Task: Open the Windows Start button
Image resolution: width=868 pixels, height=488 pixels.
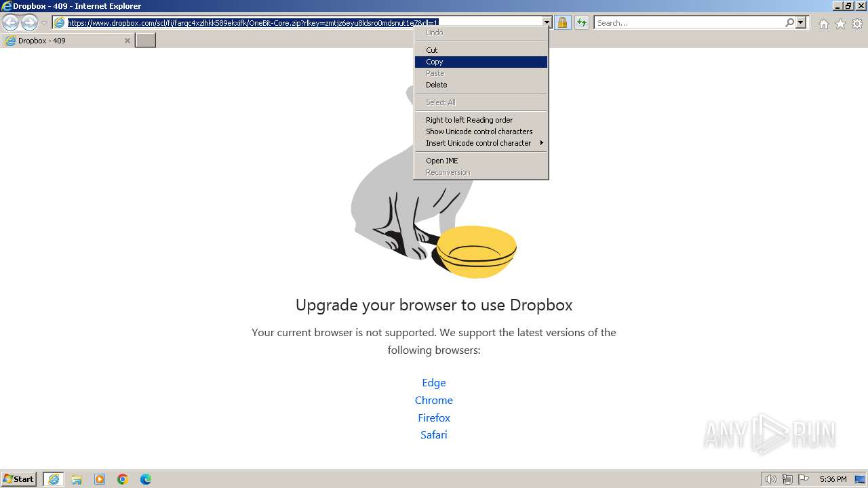Action: click(19, 479)
